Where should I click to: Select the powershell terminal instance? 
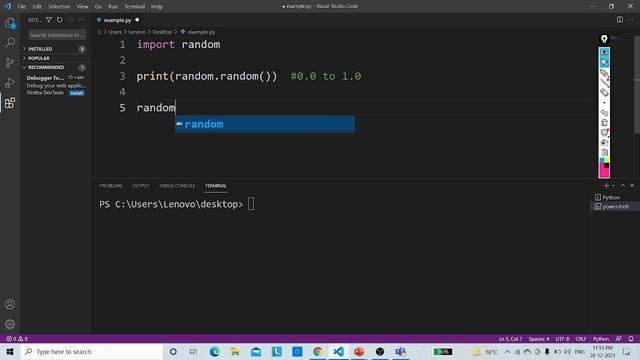click(x=615, y=207)
